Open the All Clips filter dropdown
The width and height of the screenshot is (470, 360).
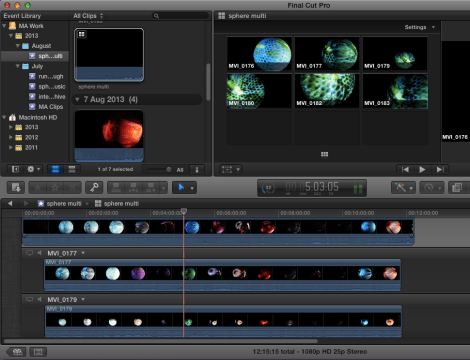tap(88, 16)
